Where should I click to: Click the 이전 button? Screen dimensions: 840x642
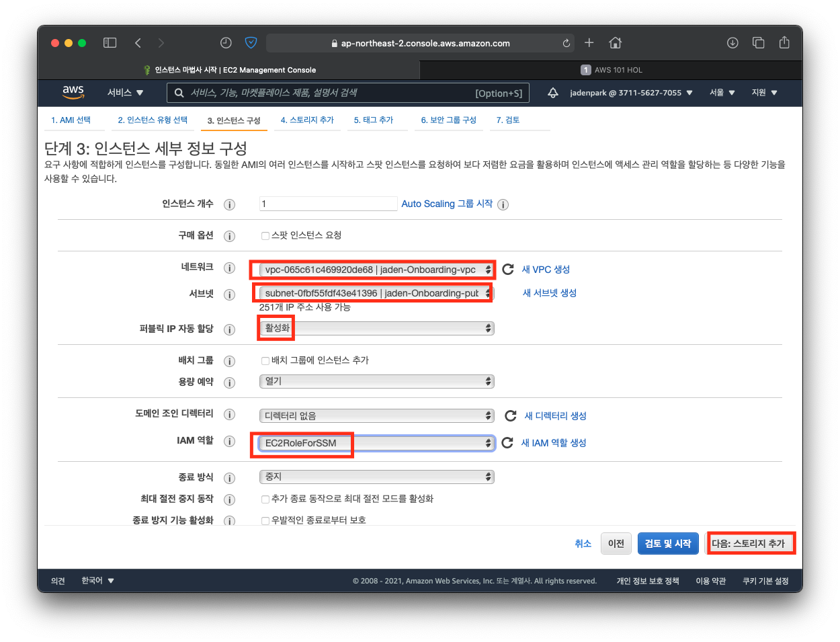[616, 543]
